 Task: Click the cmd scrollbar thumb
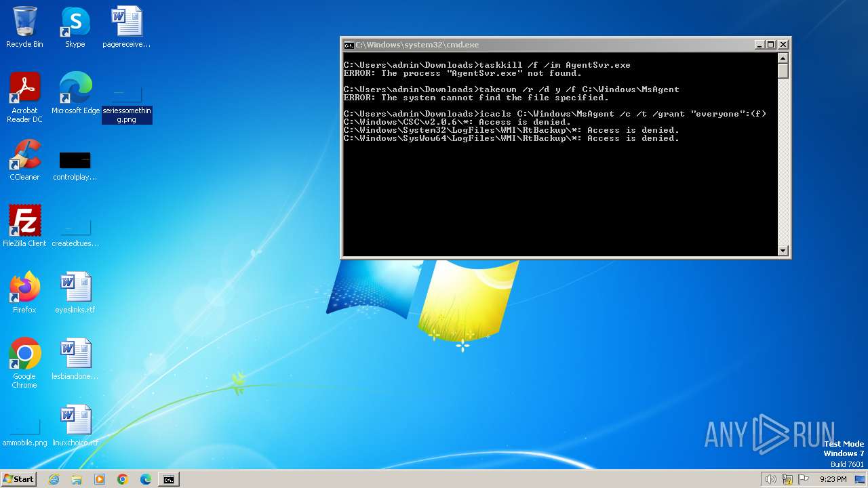pyautogui.click(x=783, y=70)
